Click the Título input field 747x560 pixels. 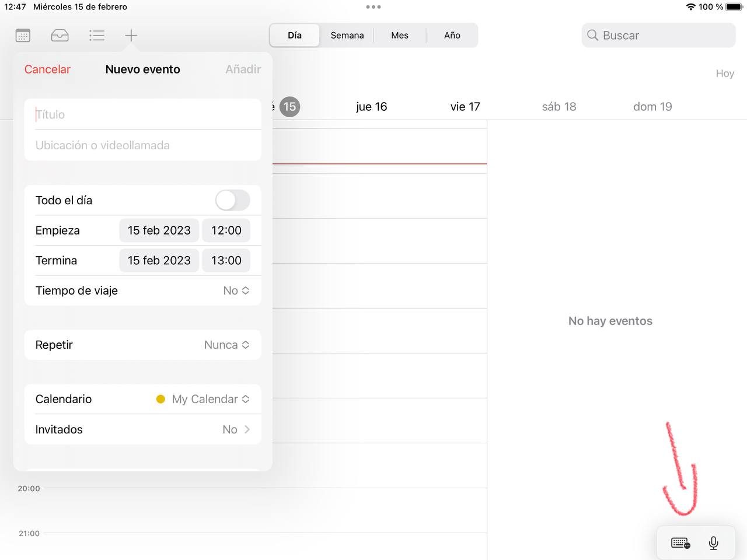click(146, 114)
